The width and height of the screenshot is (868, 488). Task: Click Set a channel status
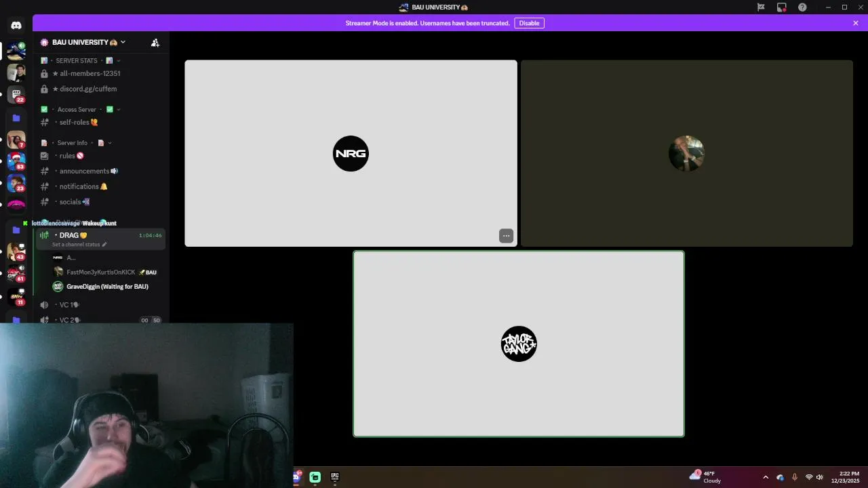point(79,245)
